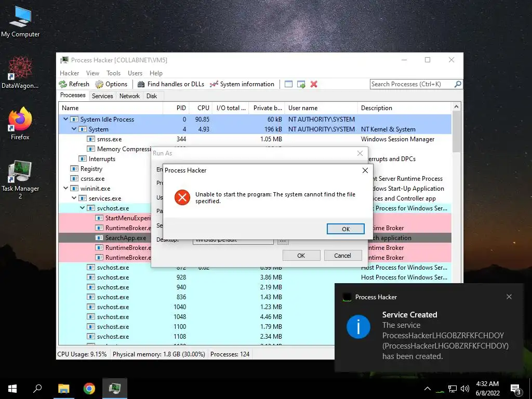Image resolution: width=532 pixels, height=399 pixels.
Task: Switch to the Disk tab
Action: [x=152, y=96]
